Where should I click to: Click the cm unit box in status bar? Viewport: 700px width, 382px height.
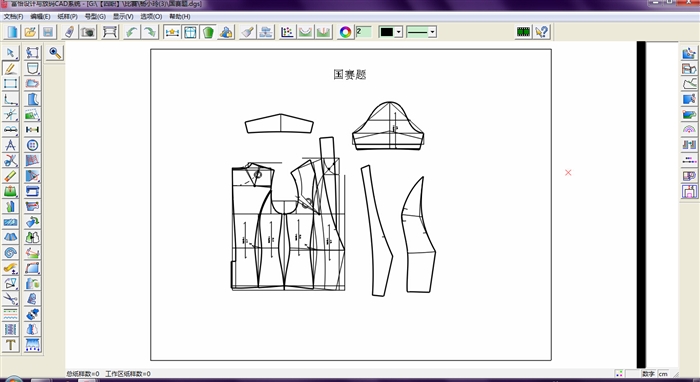pos(663,374)
